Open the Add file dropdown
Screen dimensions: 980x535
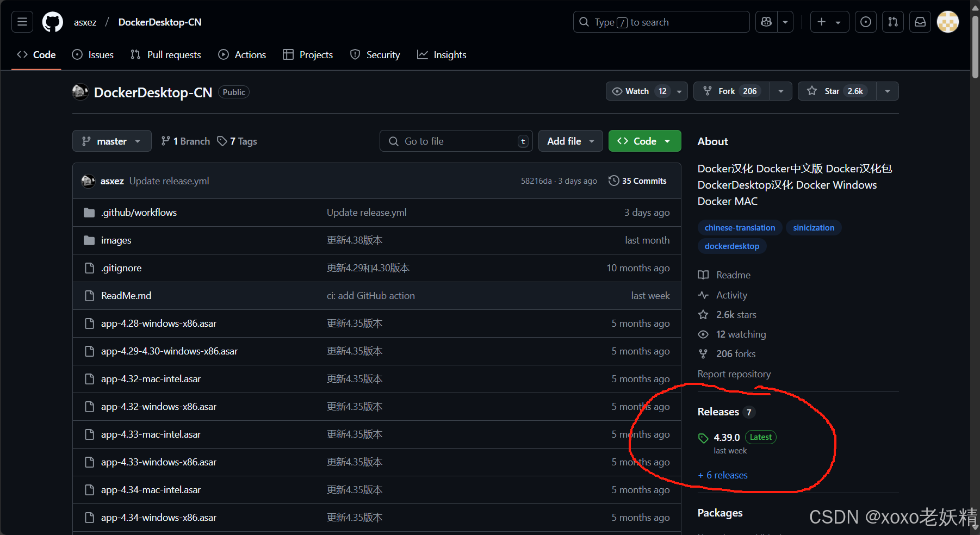click(570, 141)
